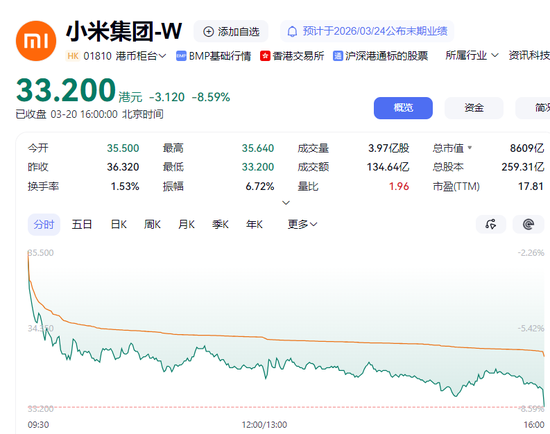Click the -3.120 price change value
The height and width of the screenshot is (434, 550).
pyautogui.click(x=167, y=97)
